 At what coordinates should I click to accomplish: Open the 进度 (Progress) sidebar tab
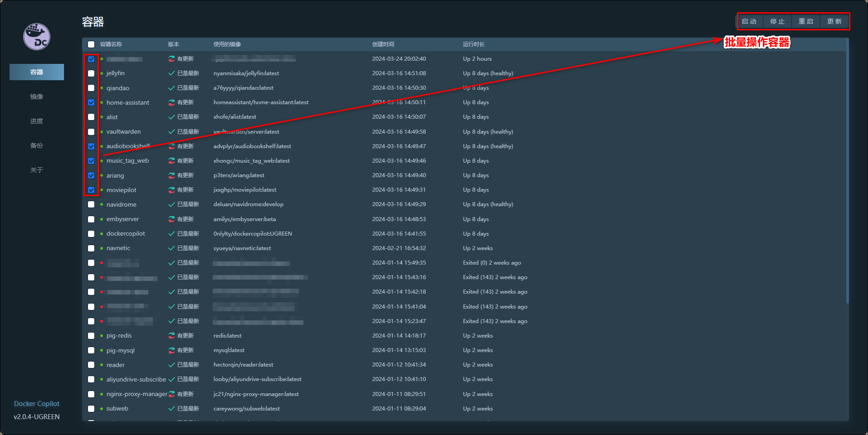37,121
